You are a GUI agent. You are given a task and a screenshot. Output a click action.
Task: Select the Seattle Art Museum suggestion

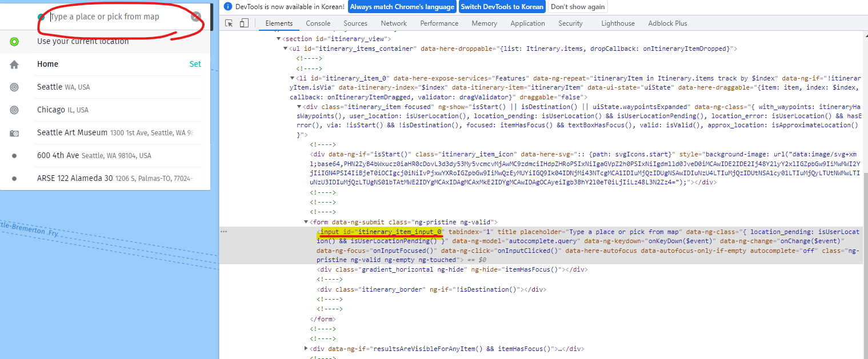[x=116, y=132]
